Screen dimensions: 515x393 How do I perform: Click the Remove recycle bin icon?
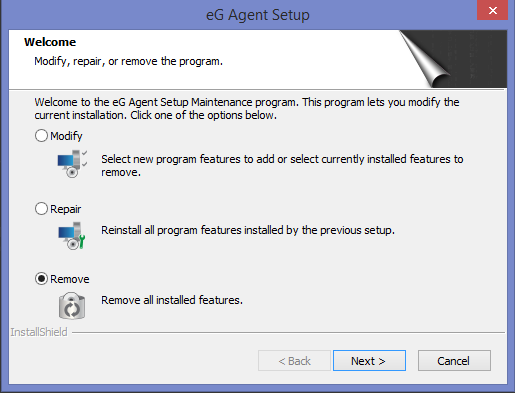click(x=72, y=306)
